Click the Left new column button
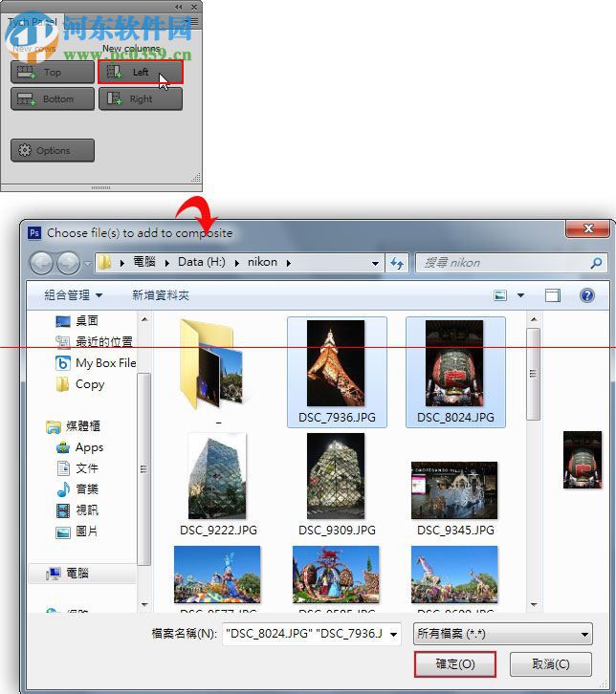Image resolution: width=616 pixels, height=694 pixels. coord(141,72)
